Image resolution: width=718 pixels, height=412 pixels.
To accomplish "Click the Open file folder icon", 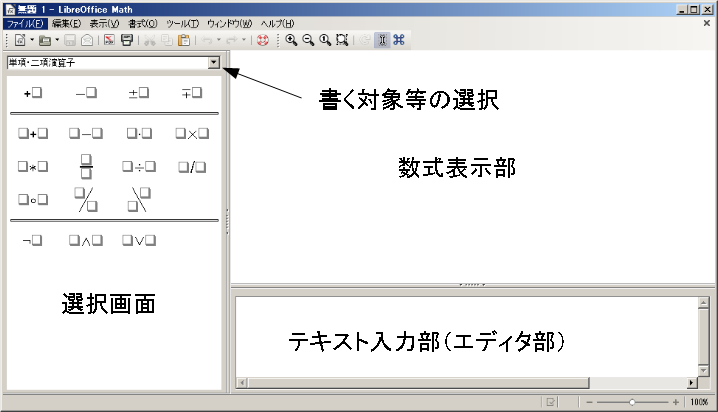I will pyautogui.click(x=45, y=40).
